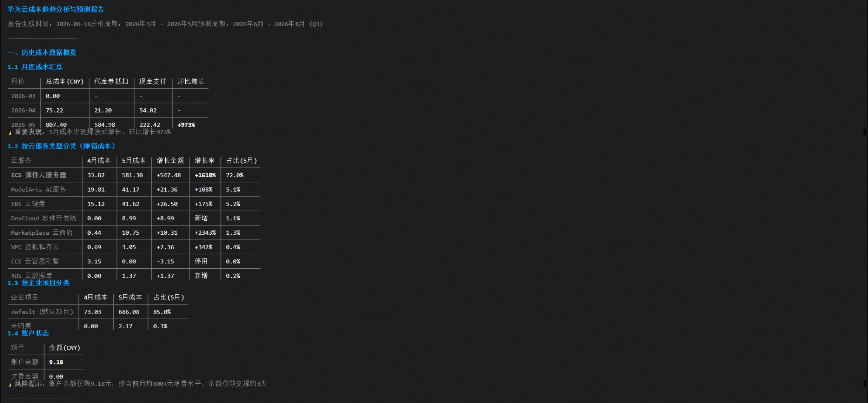Screen dimensions: 868x403
Task: Select voucher deduction value 584.98
Action: 105,125
